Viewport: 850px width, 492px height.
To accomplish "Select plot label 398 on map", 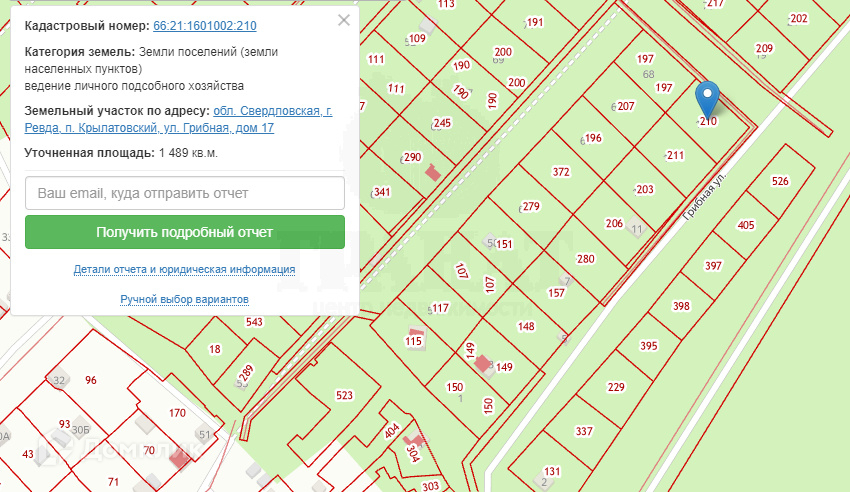I will [681, 306].
